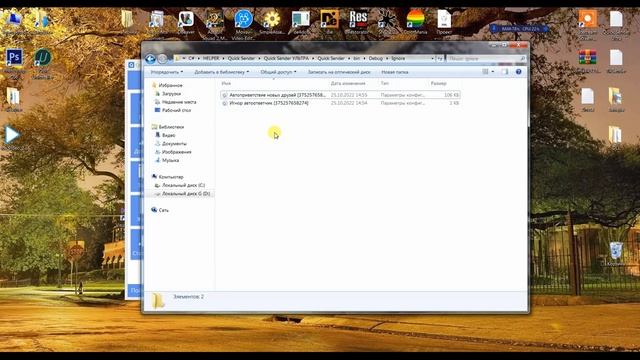Click Quick Sender УЛЬТРА breadcrumb segment
Image resolution: width=640 pixels, height=360 pixels.
286,58
